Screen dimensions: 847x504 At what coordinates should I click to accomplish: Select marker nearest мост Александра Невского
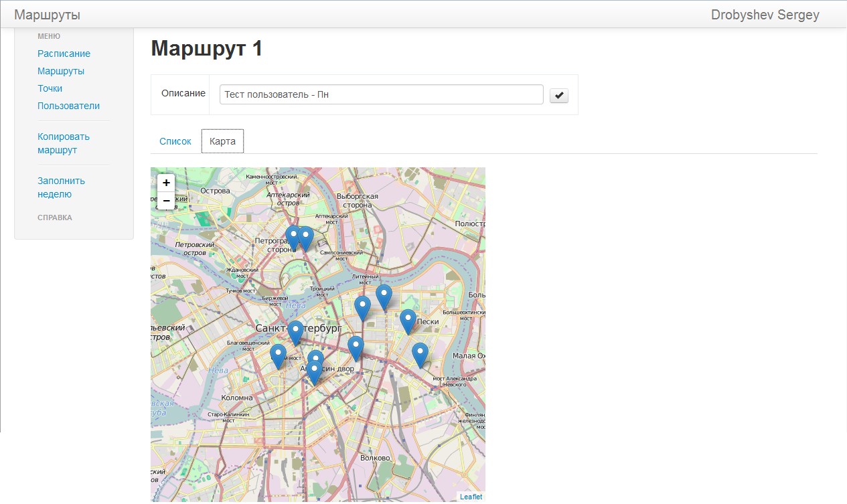[x=419, y=354]
